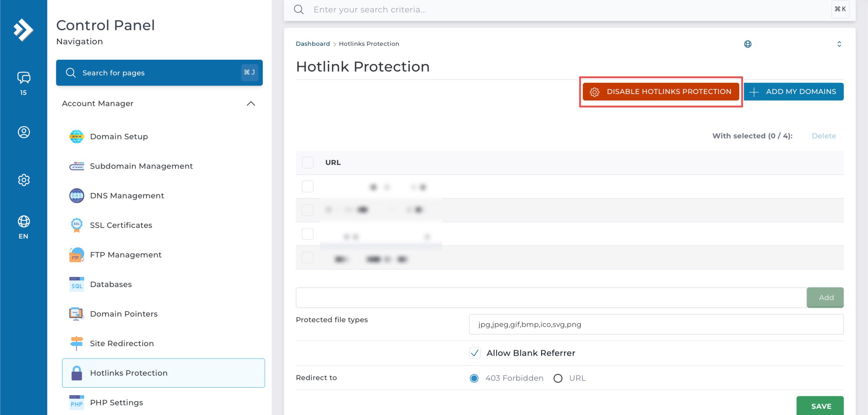Open the settings gear in left sidebar
The image size is (868, 415).
pos(23,180)
